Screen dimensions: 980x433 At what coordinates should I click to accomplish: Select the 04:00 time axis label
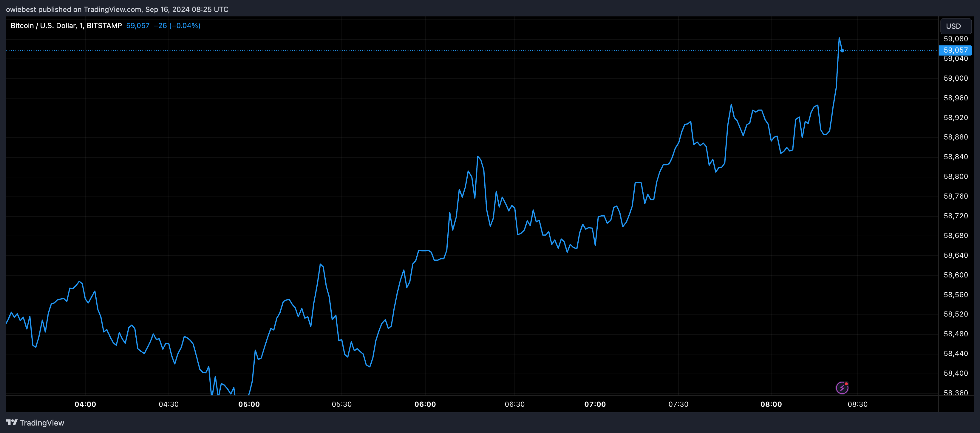click(x=85, y=404)
